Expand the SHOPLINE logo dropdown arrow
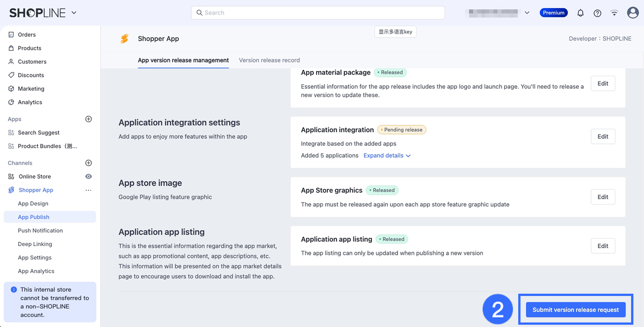 tap(74, 13)
